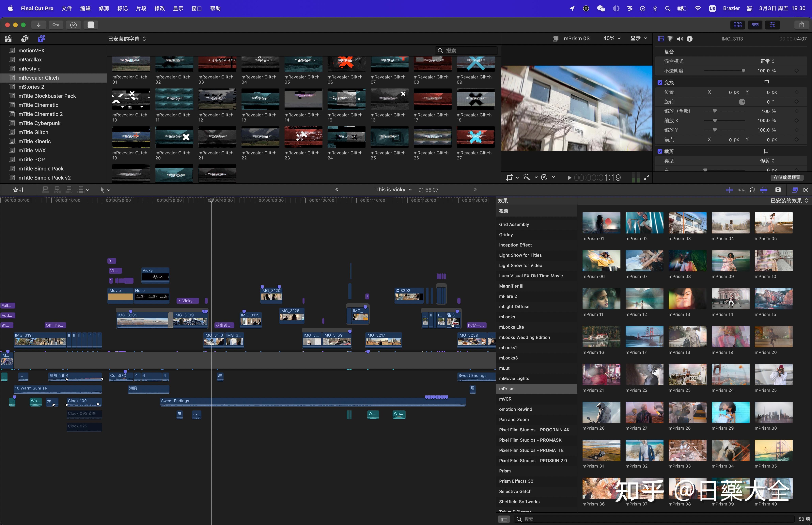Open the Keyword Editor with the key icon
812x525 pixels.
coord(56,24)
